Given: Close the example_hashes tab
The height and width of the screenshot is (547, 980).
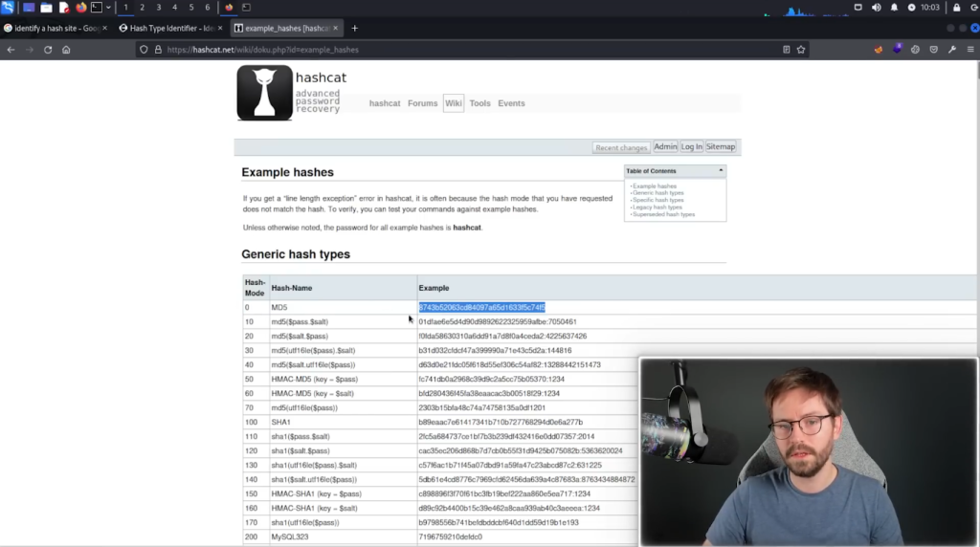Looking at the screenshot, I should [x=336, y=28].
